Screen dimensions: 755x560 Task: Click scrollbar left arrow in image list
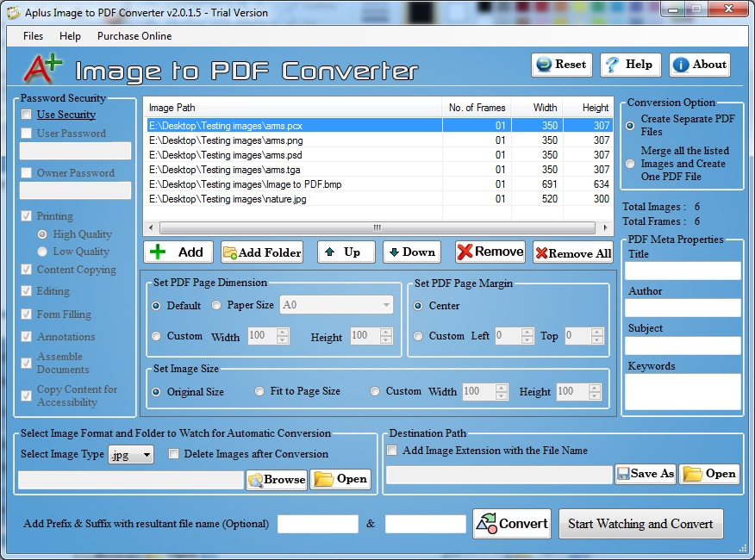click(x=151, y=227)
